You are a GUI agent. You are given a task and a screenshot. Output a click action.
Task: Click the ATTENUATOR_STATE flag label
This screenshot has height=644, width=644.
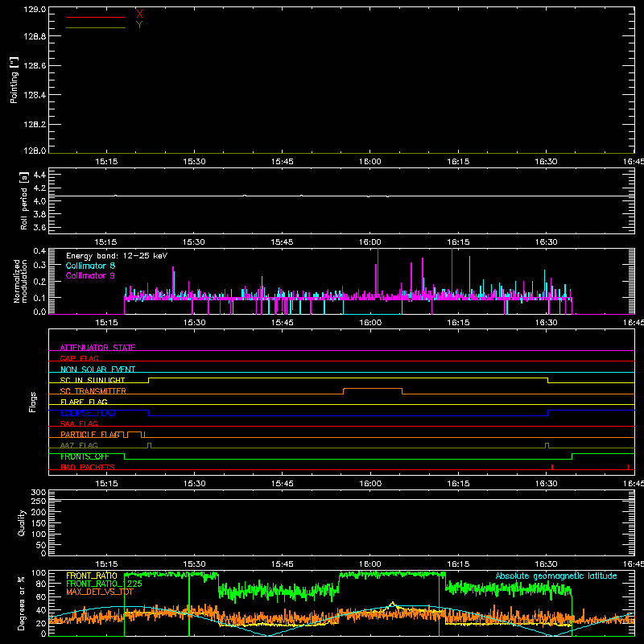coord(97,348)
